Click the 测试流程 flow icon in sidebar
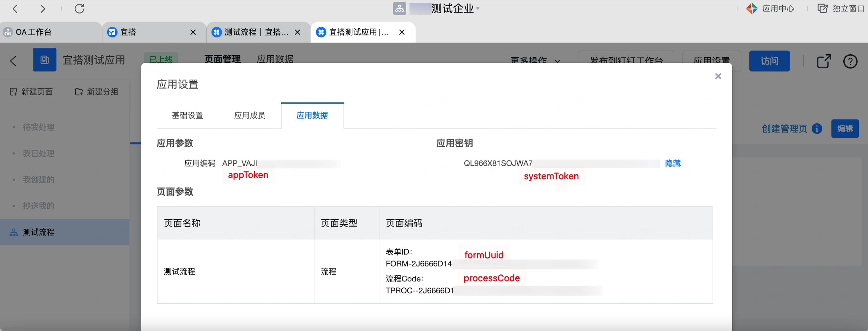The width and height of the screenshot is (868, 331). (14, 232)
